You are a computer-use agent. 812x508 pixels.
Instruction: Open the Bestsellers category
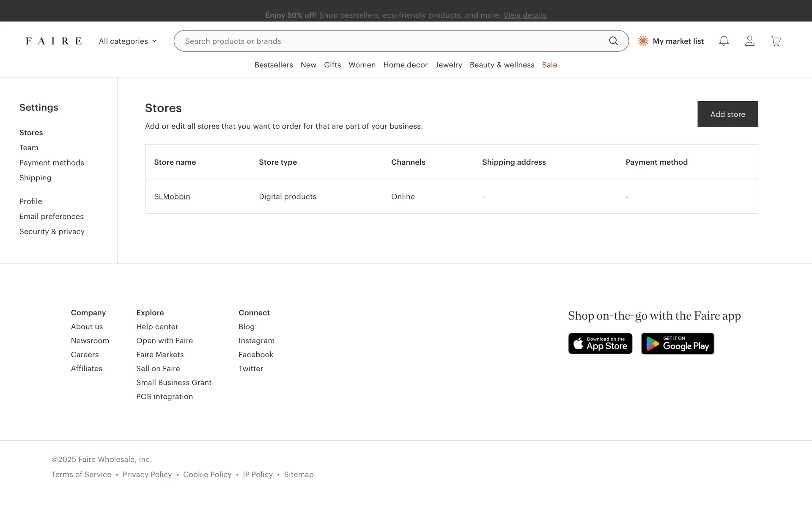(274, 65)
